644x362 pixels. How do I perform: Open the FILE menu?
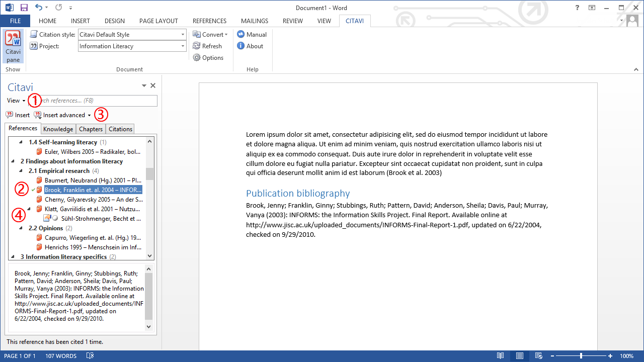[15, 21]
